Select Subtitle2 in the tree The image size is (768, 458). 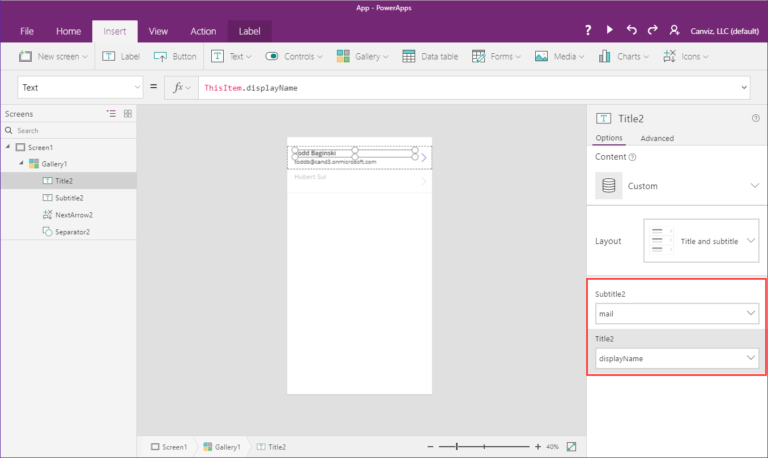69,198
